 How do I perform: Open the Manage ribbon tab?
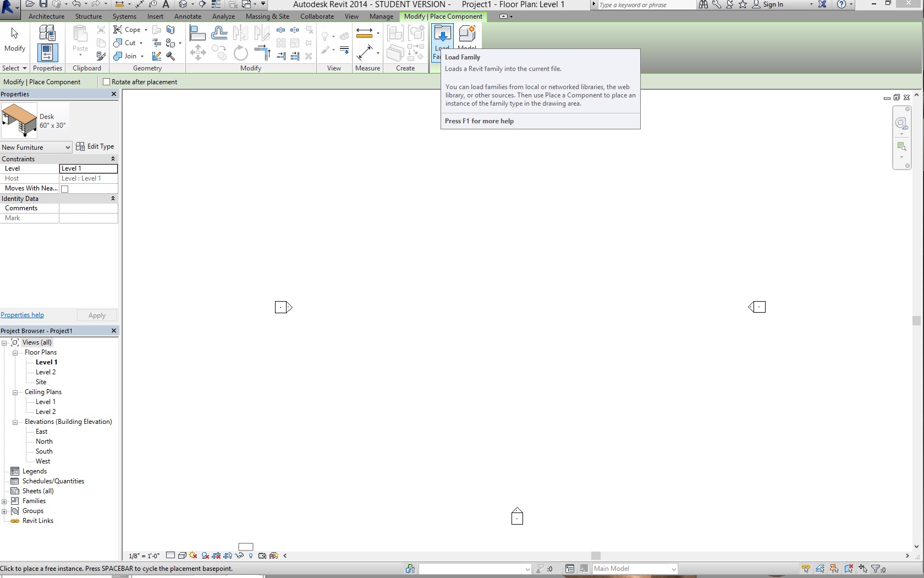coord(382,17)
